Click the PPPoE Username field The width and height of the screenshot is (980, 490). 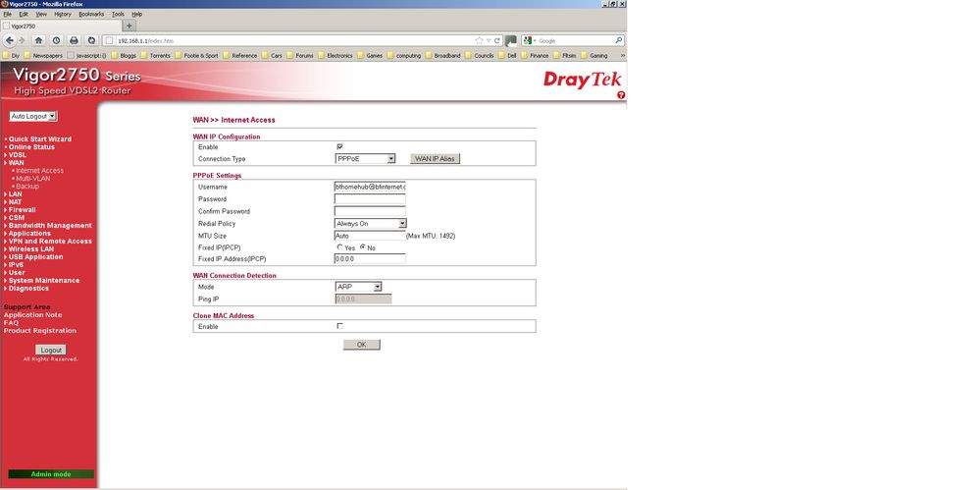point(370,187)
